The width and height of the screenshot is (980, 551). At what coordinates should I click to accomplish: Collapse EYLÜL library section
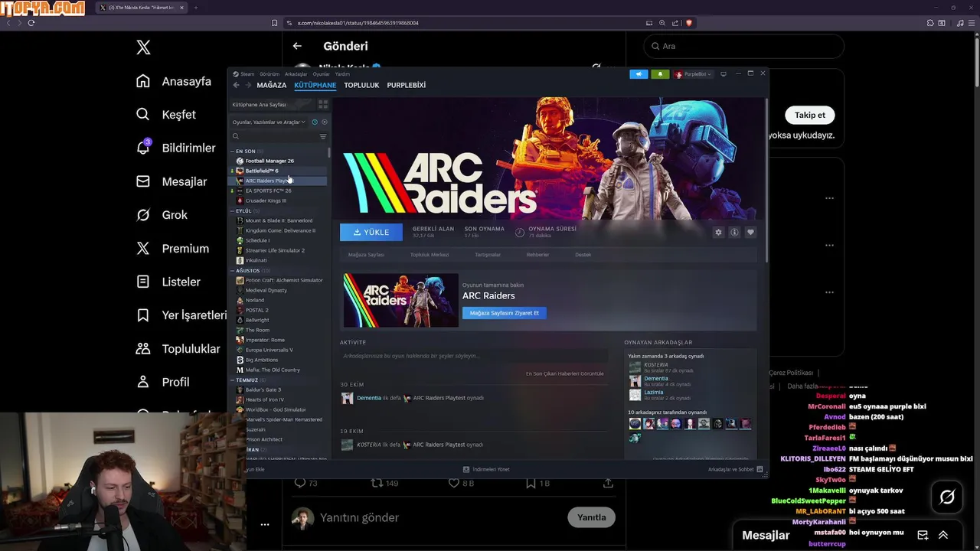point(233,210)
